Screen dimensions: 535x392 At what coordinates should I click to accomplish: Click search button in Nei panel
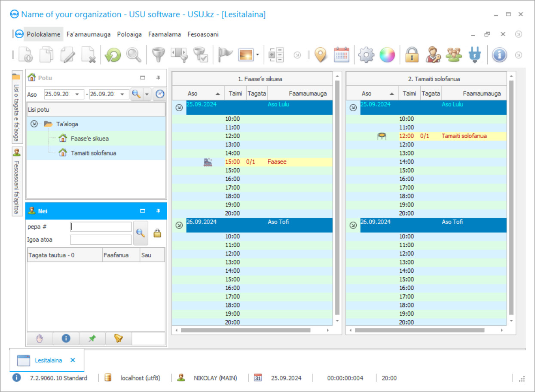141,233
